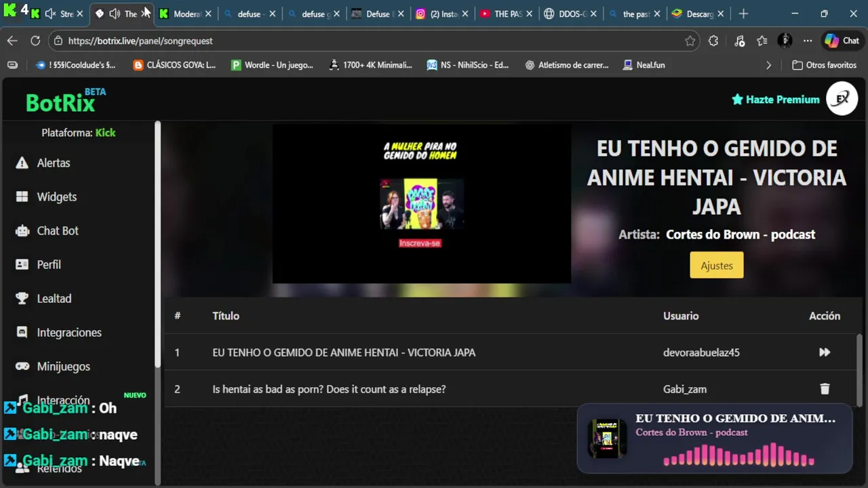
Task: Click the audio visualizer bars in player
Action: (738, 455)
